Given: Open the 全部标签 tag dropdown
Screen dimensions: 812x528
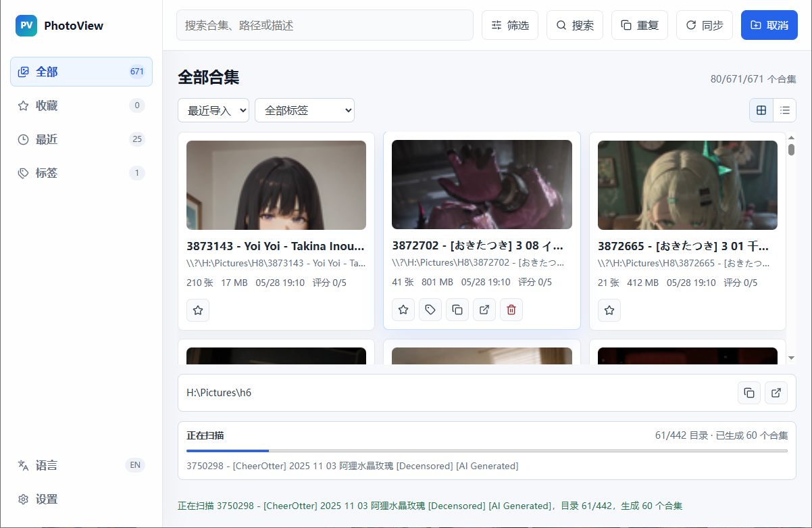Looking at the screenshot, I should (305, 110).
